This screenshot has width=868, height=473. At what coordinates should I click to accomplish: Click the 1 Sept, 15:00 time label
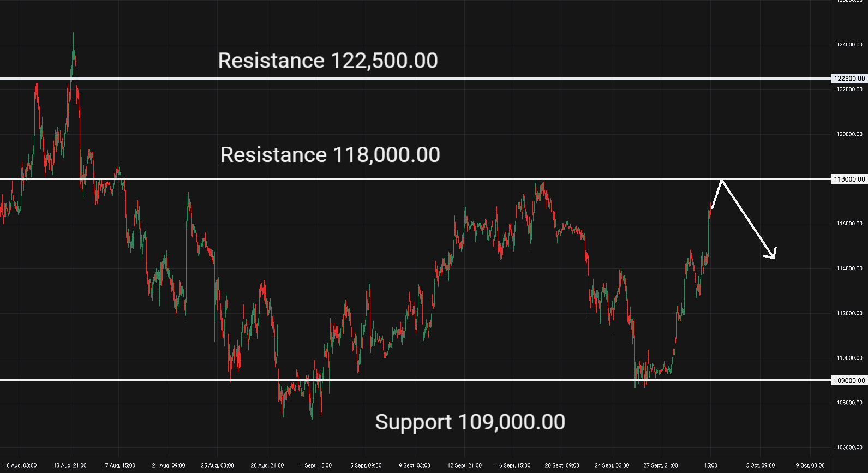point(316,465)
